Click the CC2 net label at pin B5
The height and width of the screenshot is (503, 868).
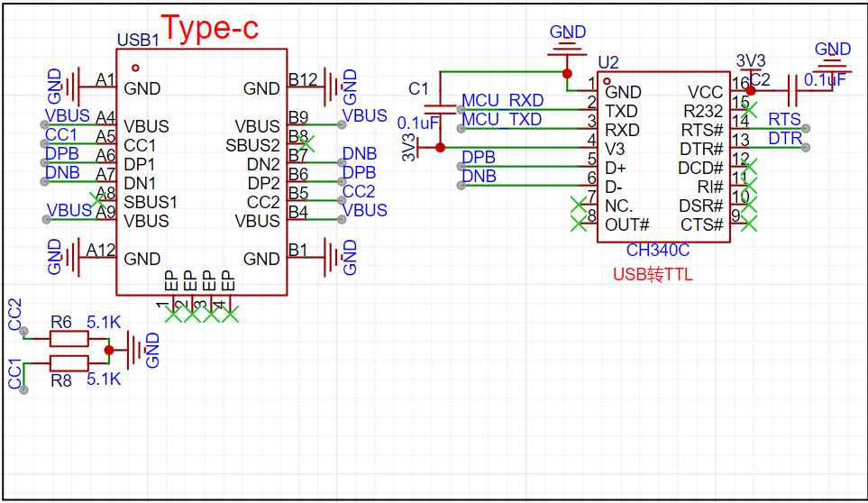[359, 191]
